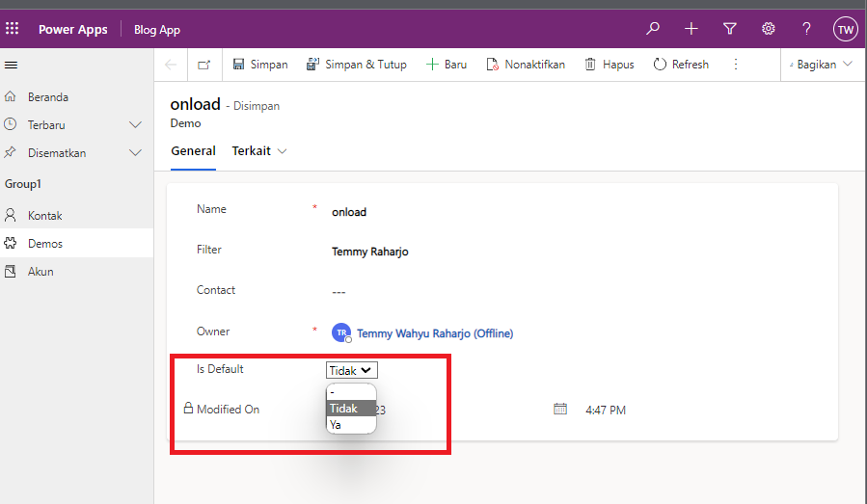Screen dimensions: 867x504
Task: Open the app launcher waffle icon
Action: pyautogui.click(x=13, y=28)
